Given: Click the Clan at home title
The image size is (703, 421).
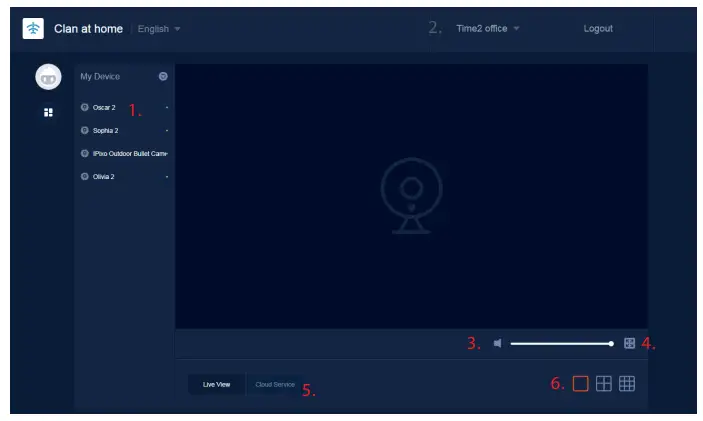Looking at the screenshot, I should point(88,29).
